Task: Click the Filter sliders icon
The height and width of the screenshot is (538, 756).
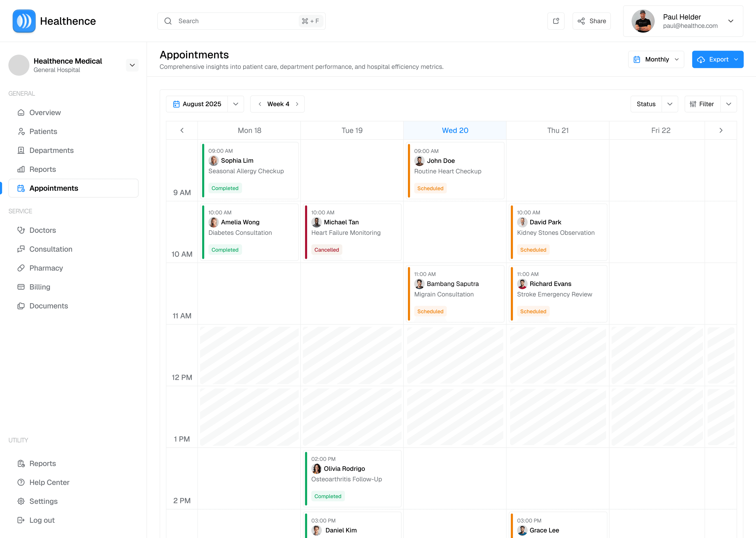Action: pyautogui.click(x=693, y=104)
